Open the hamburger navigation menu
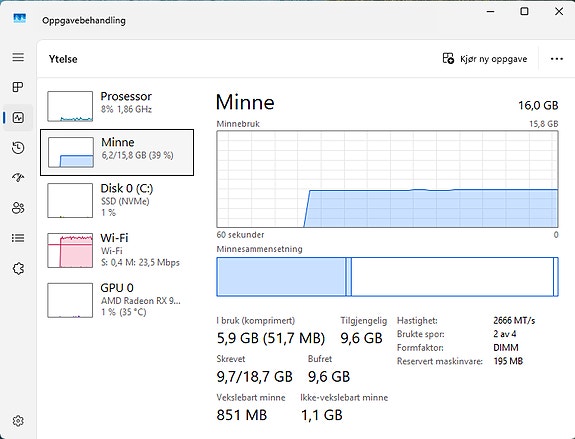Screen dimensions: 575x439 point(18,57)
